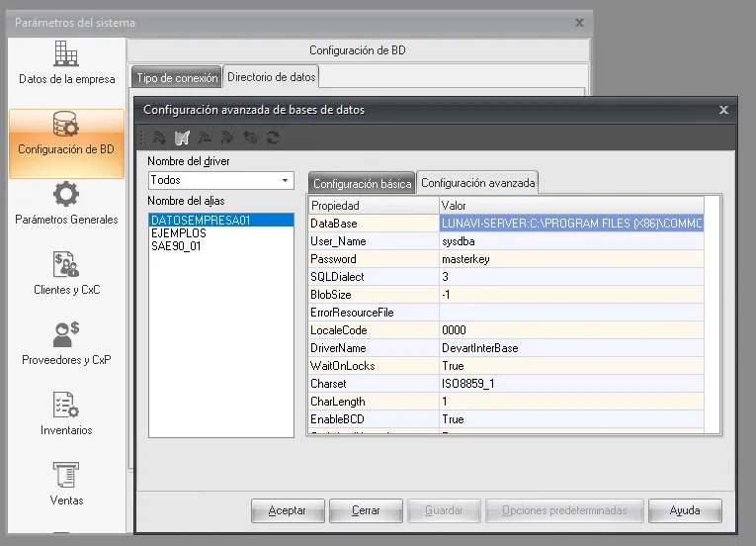Screen dimensions: 756x546
Task: Select the WaitOnLocks property name
Action: 374,366
